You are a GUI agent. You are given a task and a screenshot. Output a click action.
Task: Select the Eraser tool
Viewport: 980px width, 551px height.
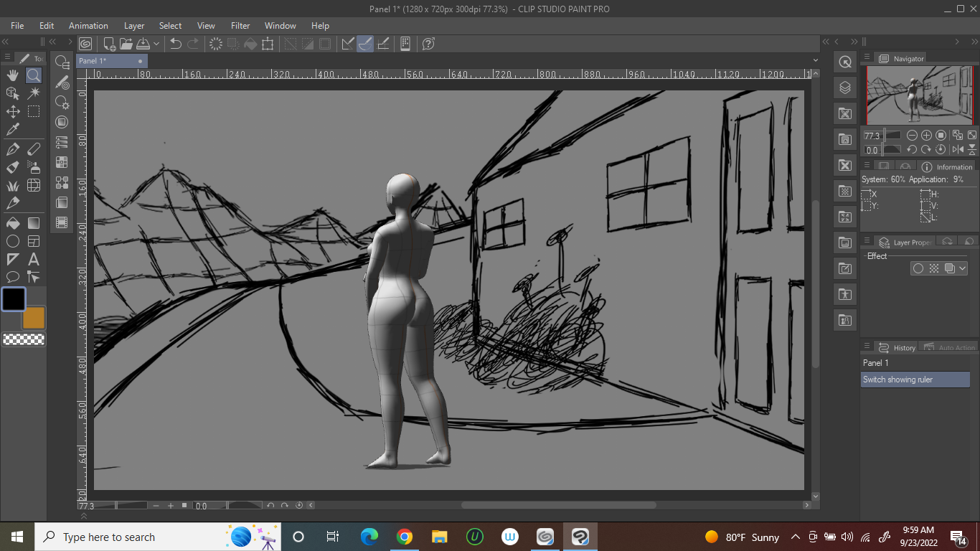coord(34,149)
